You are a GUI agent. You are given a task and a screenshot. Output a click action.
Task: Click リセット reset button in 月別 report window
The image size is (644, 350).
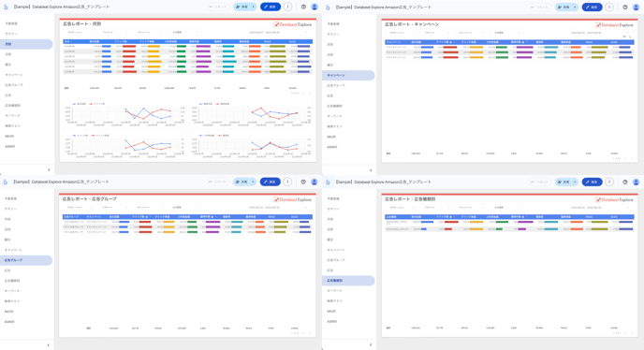click(218, 7)
